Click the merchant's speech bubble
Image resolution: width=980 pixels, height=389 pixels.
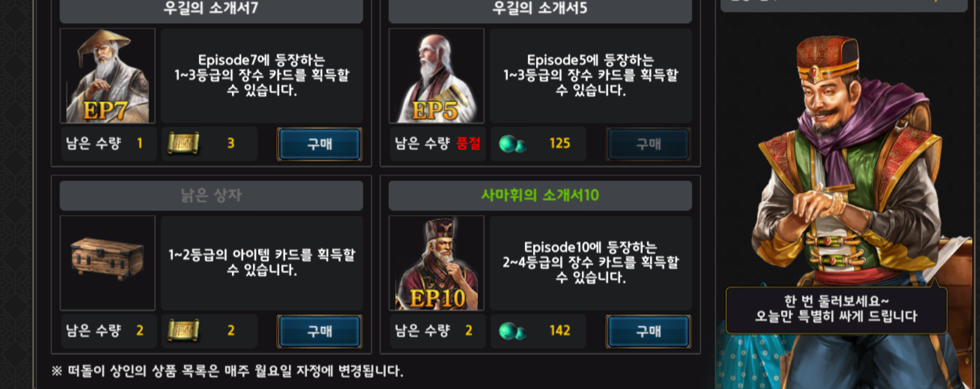(x=836, y=309)
